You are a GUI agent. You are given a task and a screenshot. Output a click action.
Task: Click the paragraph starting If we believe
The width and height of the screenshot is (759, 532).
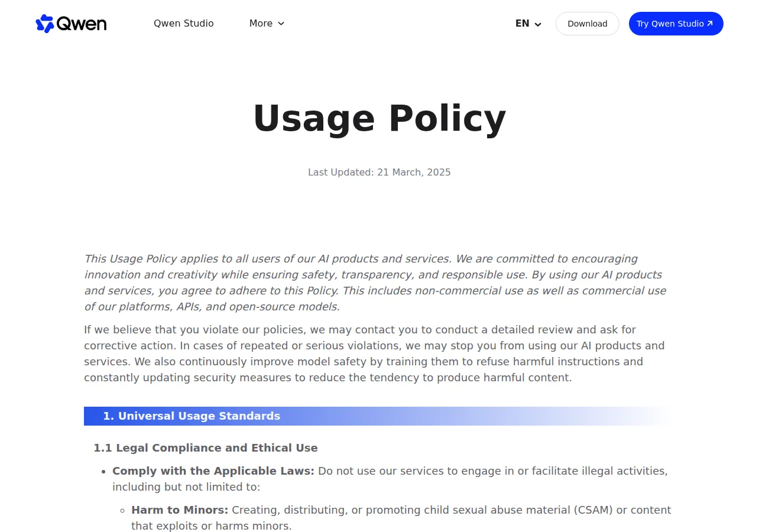[x=375, y=353]
